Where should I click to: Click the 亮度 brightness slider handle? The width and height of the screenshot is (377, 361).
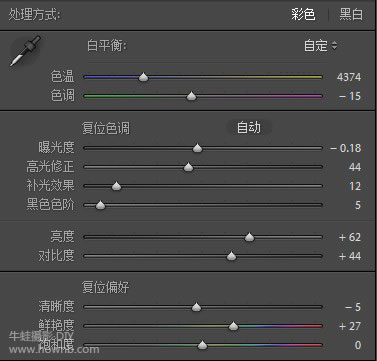click(x=249, y=237)
